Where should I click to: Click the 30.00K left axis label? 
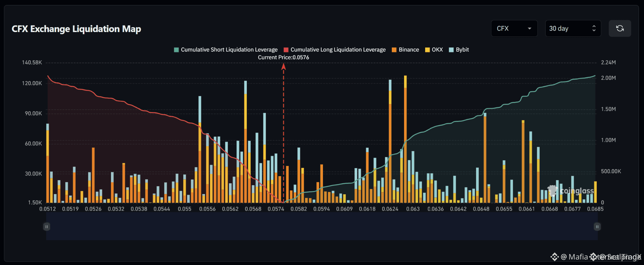33,174
